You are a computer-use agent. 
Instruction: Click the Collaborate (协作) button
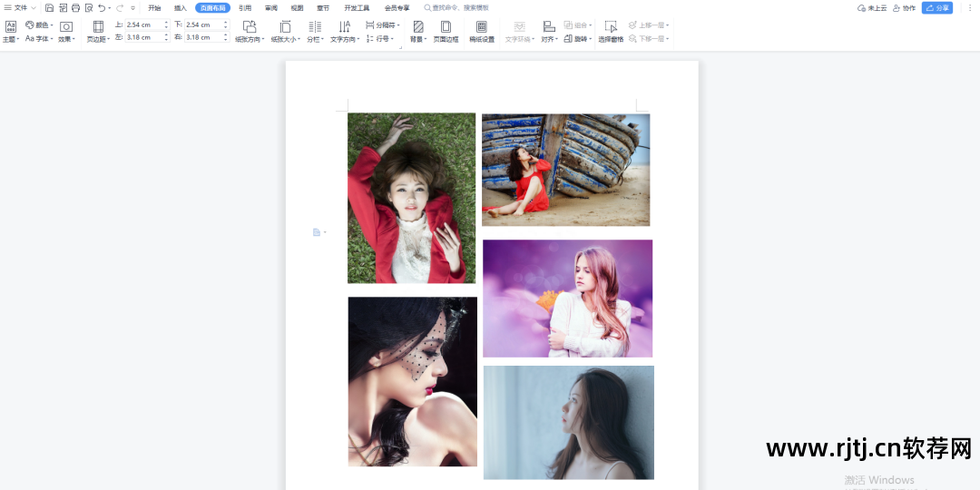tap(904, 8)
